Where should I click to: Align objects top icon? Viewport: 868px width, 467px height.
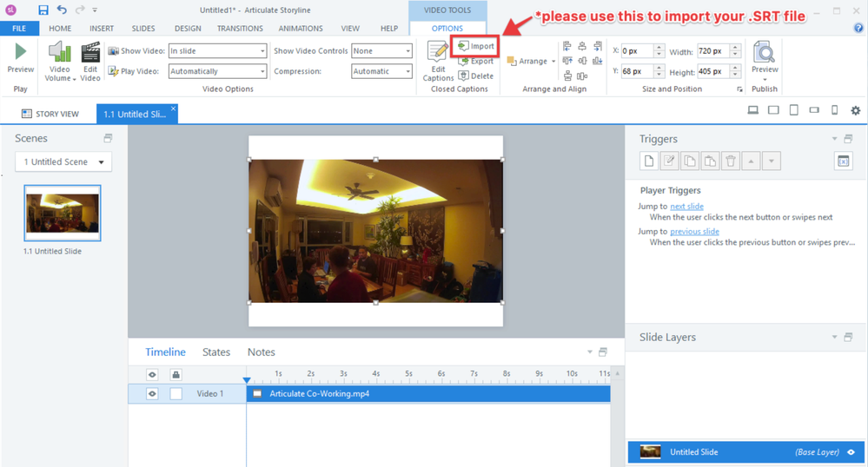pos(567,61)
